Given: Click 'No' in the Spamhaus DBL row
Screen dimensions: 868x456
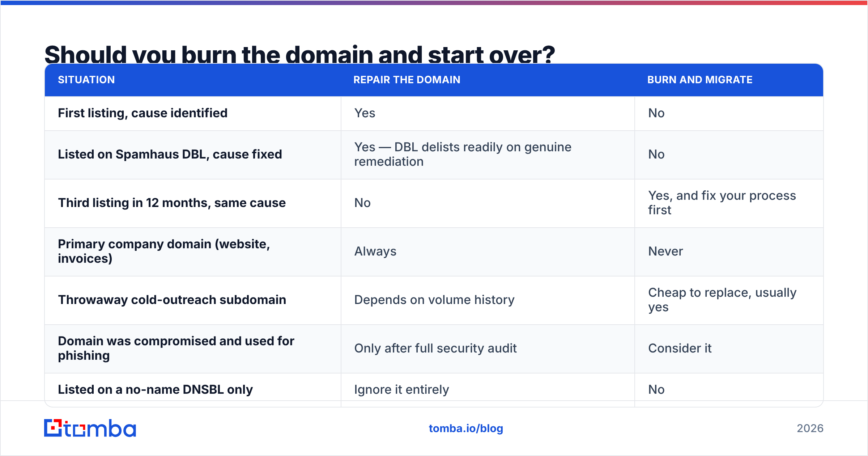Looking at the screenshot, I should click(656, 155).
